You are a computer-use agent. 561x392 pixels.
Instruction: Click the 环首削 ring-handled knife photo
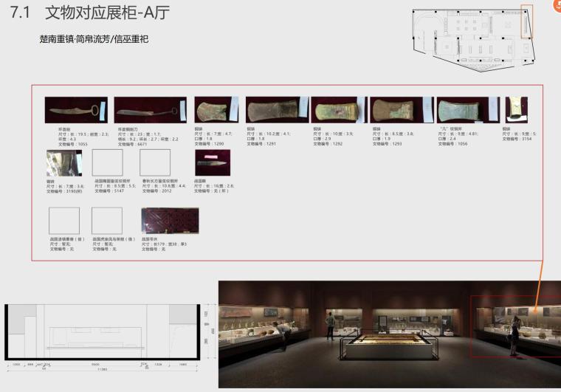tap(76, 110)
